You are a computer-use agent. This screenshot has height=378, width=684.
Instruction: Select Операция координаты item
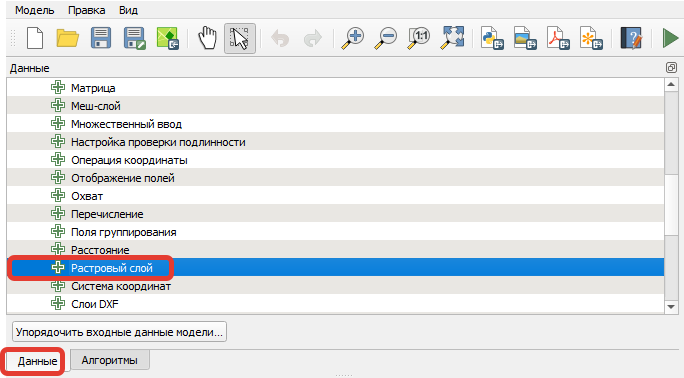335,160
